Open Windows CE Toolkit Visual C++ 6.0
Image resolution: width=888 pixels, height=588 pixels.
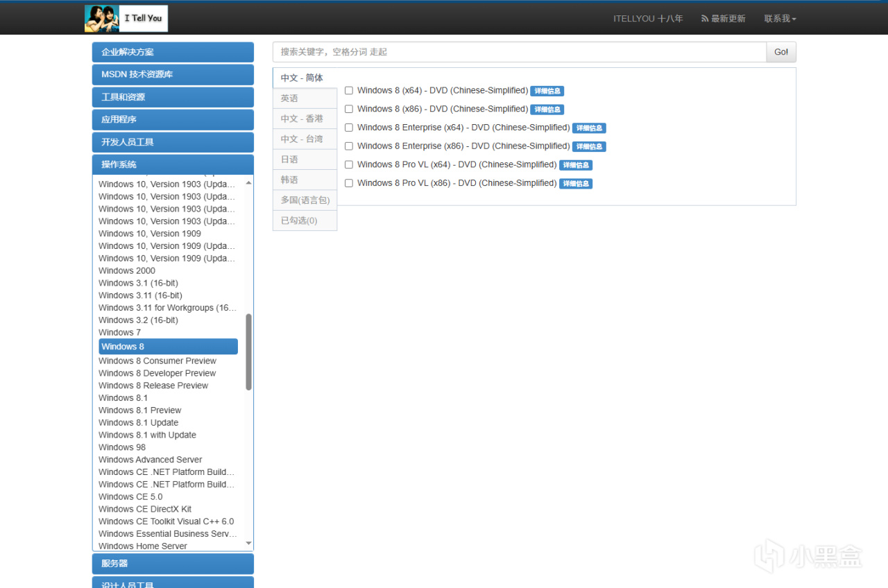click(166, 521)
